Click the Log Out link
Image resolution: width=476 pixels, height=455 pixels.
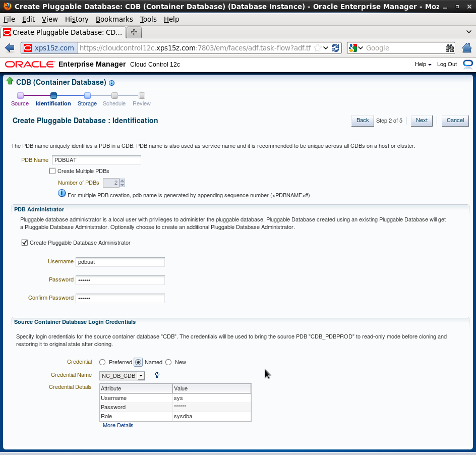(447, 65)
